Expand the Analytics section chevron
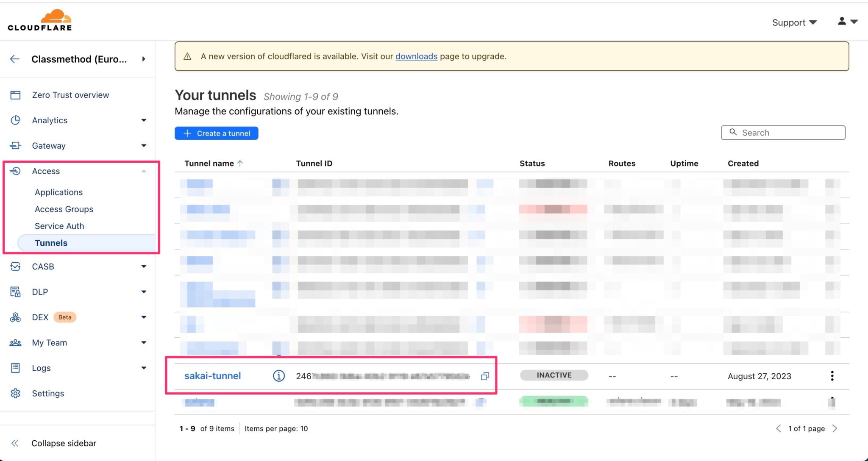 144,120
